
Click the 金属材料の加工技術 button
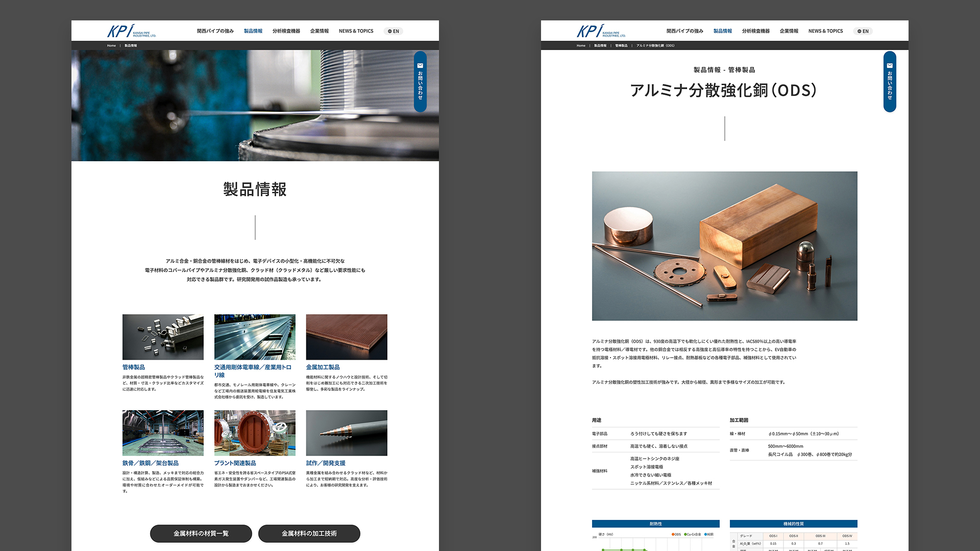tap(309, 533)
